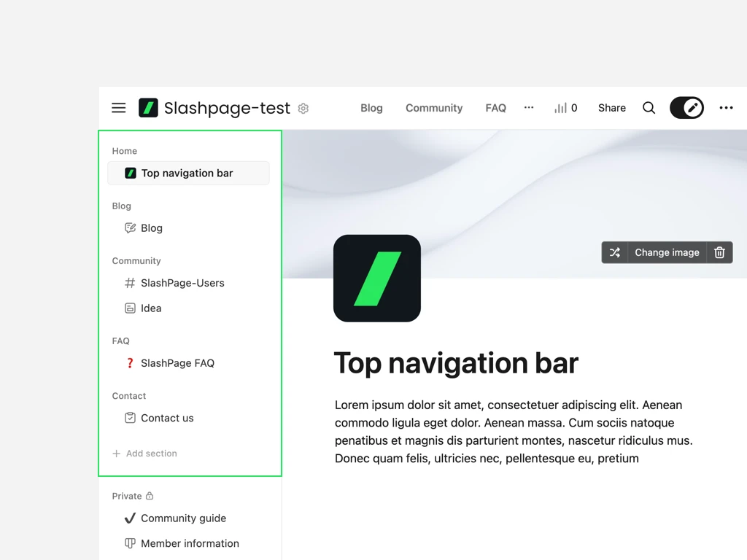Delete cover image with trash icon
This screenshot has height=560, width=747.
point(719,252)
